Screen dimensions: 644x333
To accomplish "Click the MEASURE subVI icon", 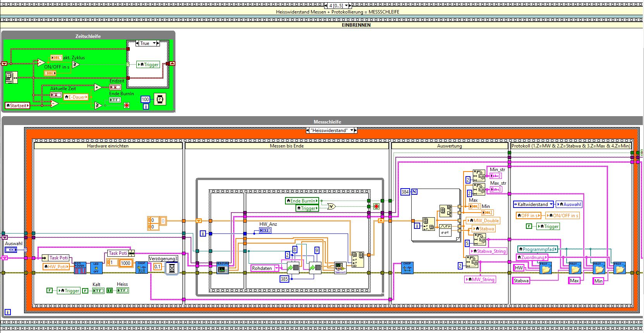I will click(222, 268).
